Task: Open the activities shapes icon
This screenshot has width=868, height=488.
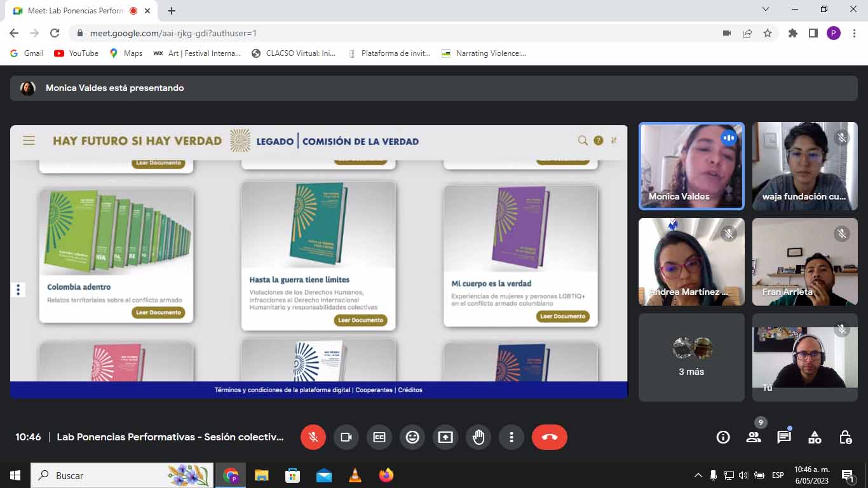Action: pyautogui.click(x=815, y=437)
